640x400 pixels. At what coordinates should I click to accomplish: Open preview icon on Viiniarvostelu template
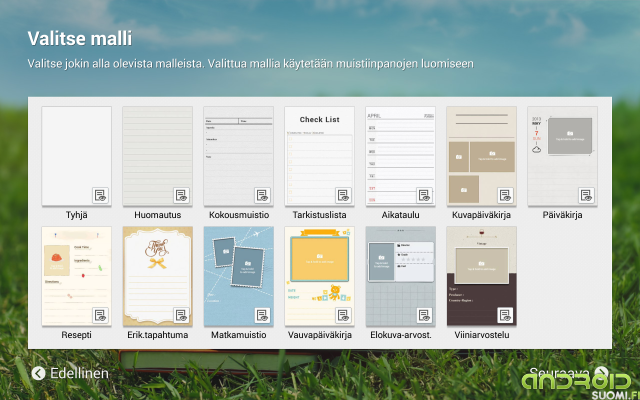[505, 316]
